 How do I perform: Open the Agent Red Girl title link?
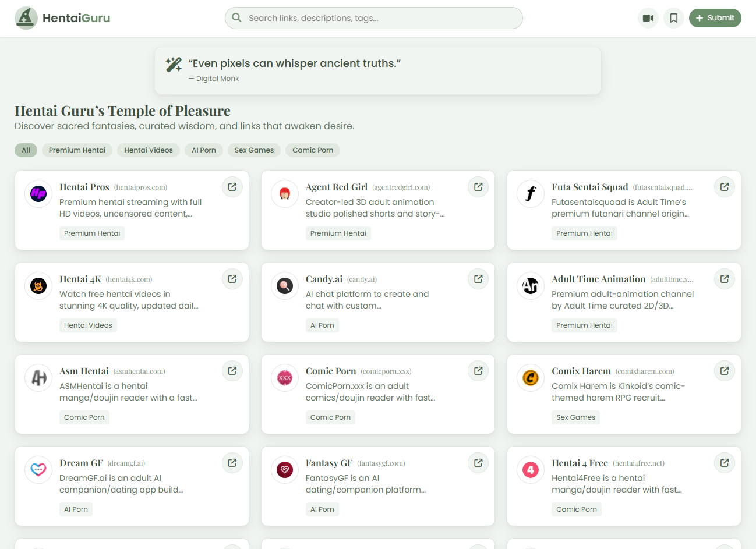coord(337,187)
